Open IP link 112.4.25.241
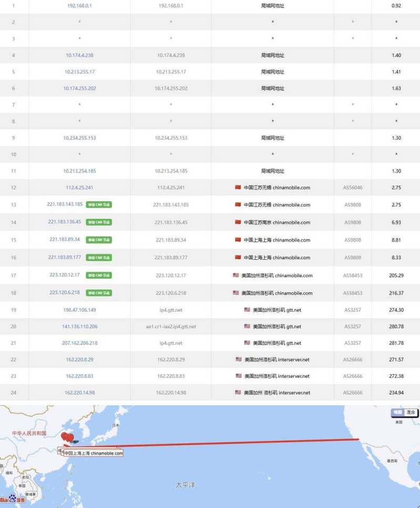 pyautogui.click(x=79, y=187)
